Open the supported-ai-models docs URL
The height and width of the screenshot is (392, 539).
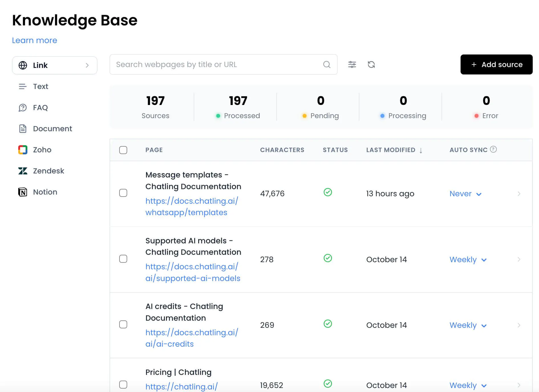pyautogui.click(x=193, y=272)
